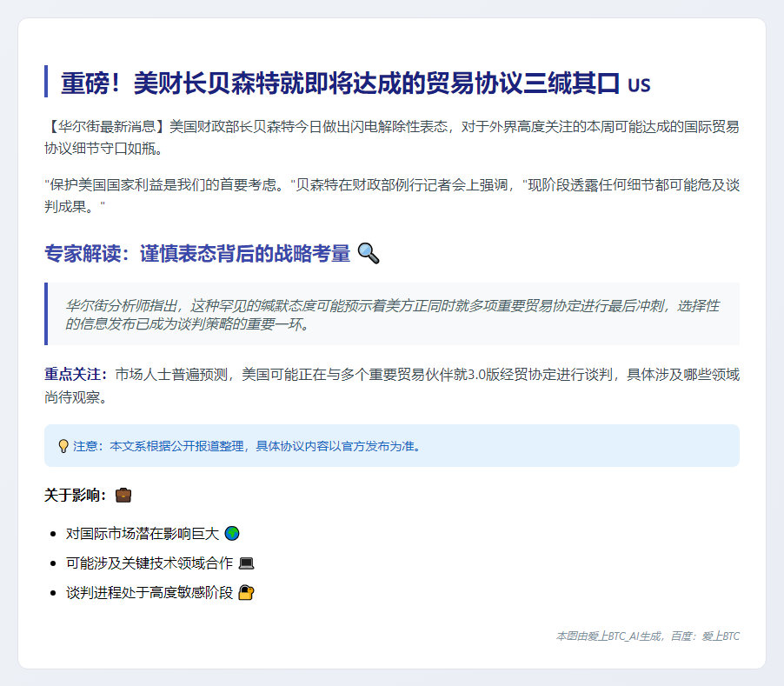Click the laptop emoji after 可能涉及关键技术领域合作
This screenshot has width=784, height=686.
pos(246,563)
